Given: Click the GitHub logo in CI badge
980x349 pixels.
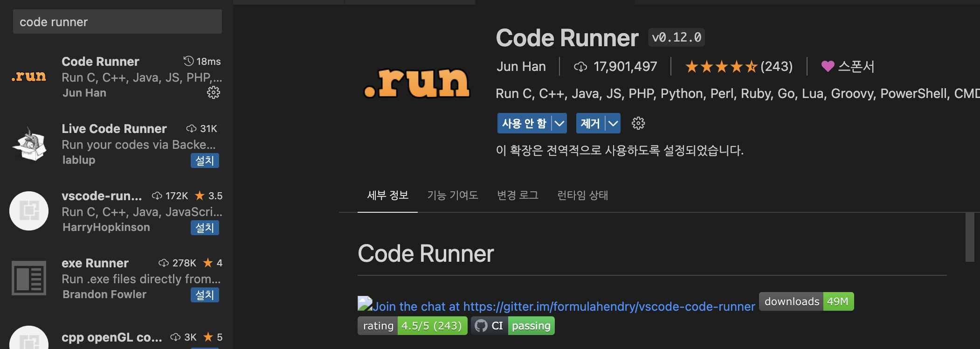Looking at the screenshot, I should tap(481, 326).
